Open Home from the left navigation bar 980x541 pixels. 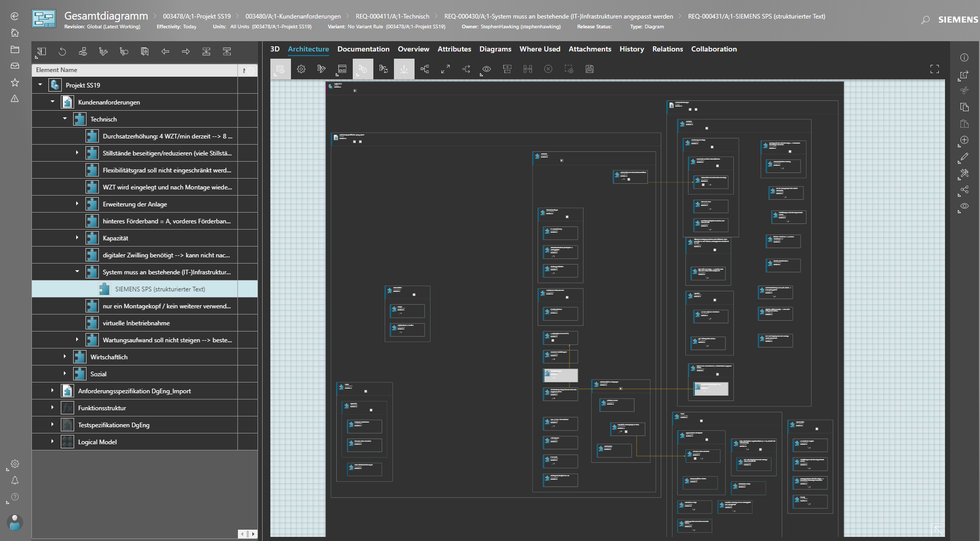coord(15,33)
